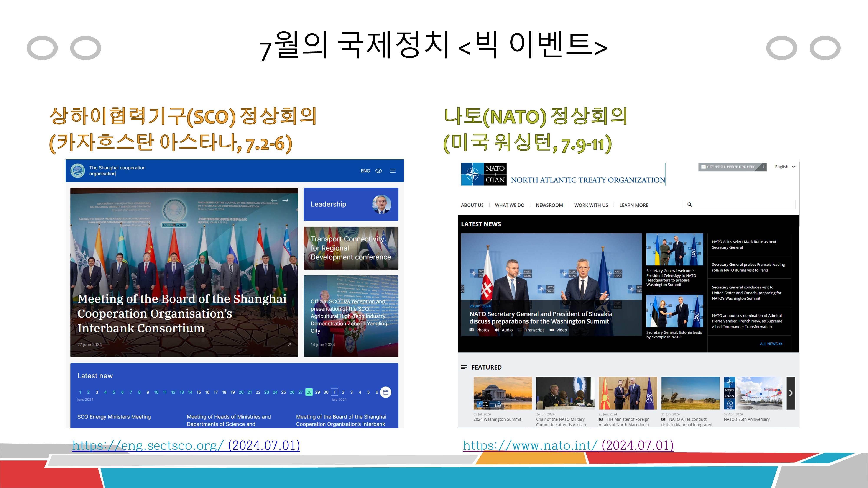Image resolution: width=868 pixels, height=488 pixels.
Task: Open the English language dropdown
Action: pos(785,167)
